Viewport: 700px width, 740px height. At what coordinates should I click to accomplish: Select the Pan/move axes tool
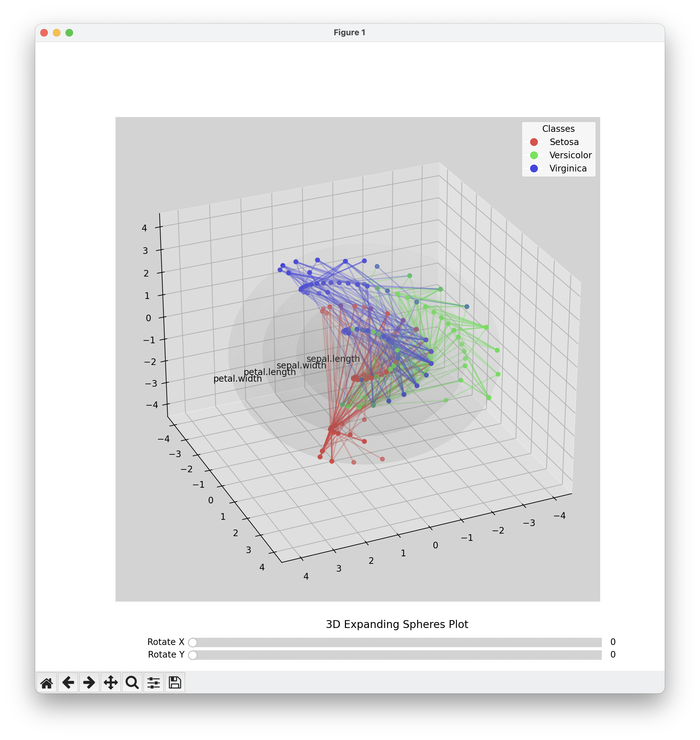point(111,682)
